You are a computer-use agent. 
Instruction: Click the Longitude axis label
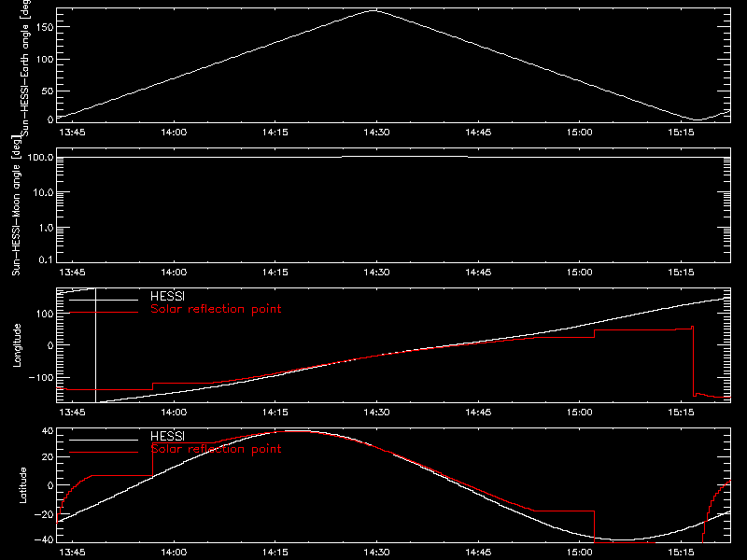[17, 345]
